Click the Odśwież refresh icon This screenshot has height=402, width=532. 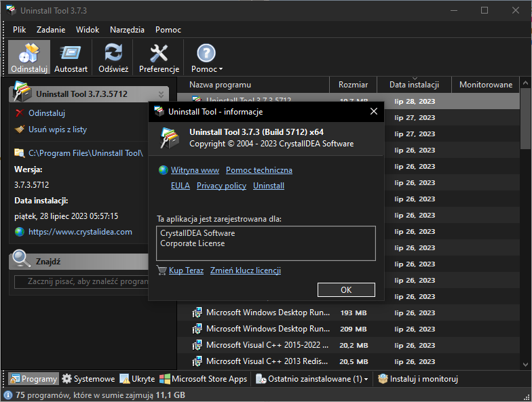(113, 53)
